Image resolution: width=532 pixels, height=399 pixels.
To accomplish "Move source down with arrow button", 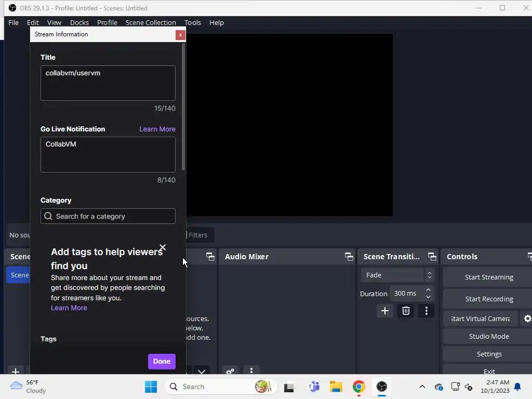I will 202,371.
